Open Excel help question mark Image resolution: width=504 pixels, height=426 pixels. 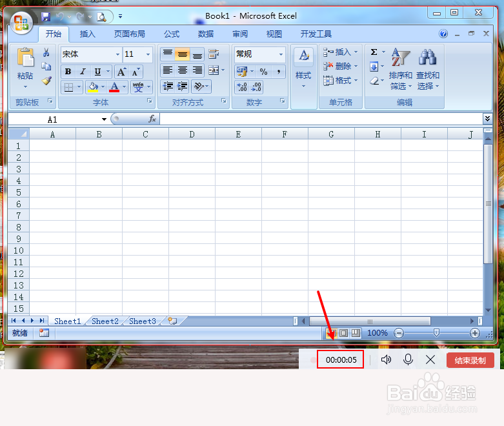coord(443,34)
